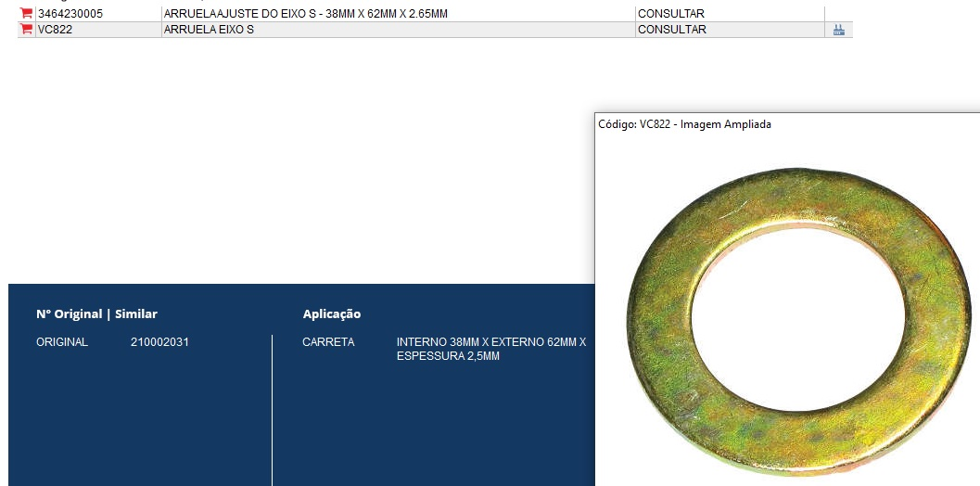This screenshot has width=980, height=486.
Task: Click the 'Aplicação' heading
Action: point(332,314)
